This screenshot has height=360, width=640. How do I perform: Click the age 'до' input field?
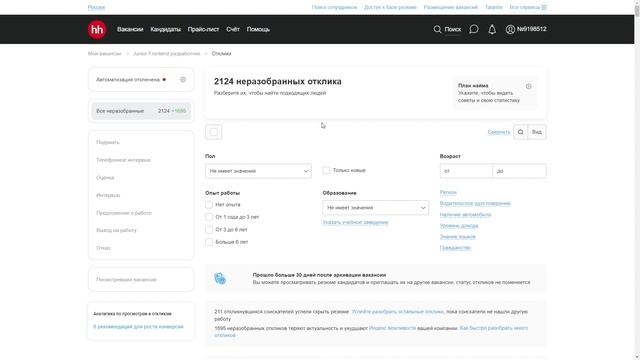[x=519, y=171]
